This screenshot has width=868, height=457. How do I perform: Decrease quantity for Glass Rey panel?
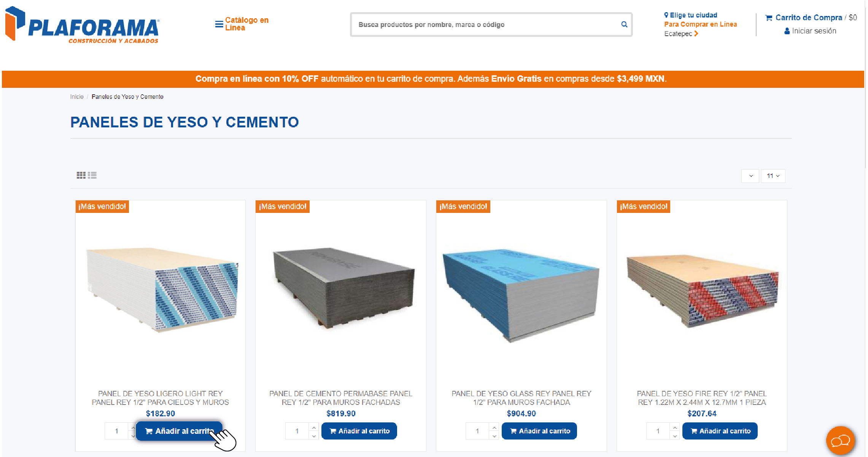494,435
